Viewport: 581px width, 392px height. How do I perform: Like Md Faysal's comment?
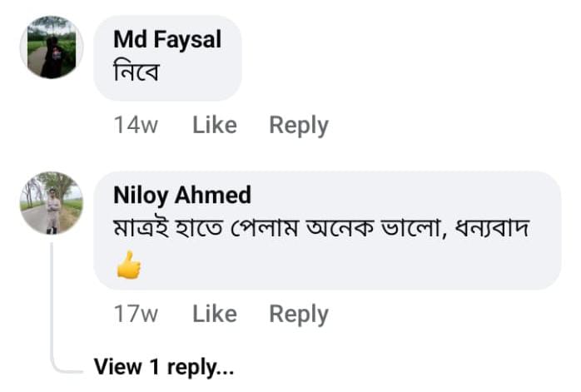[215, 125]
